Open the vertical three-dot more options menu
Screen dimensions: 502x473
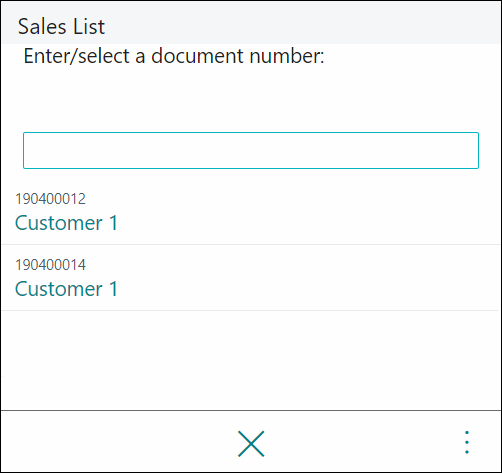[467, 442]
